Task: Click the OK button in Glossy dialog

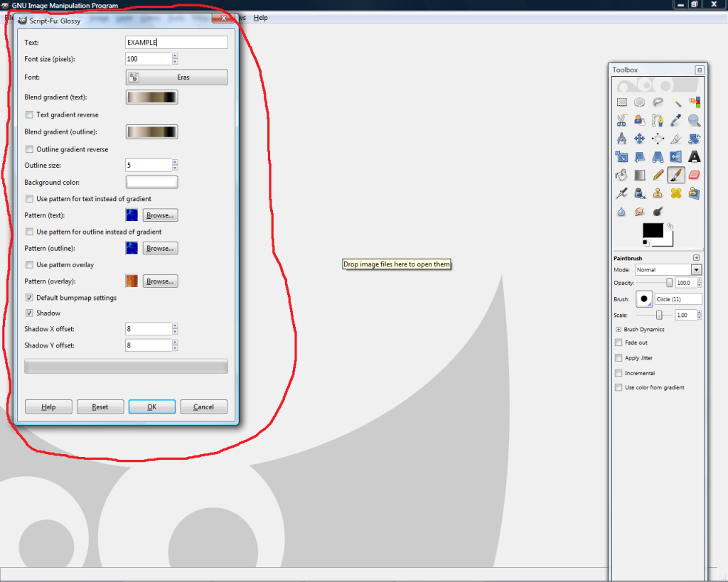Action: [x=152, y=406]
